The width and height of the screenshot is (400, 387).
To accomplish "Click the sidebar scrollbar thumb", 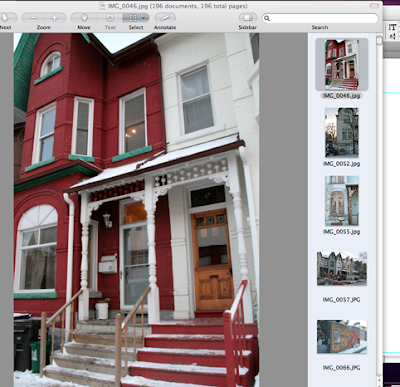I will point(380,40).
